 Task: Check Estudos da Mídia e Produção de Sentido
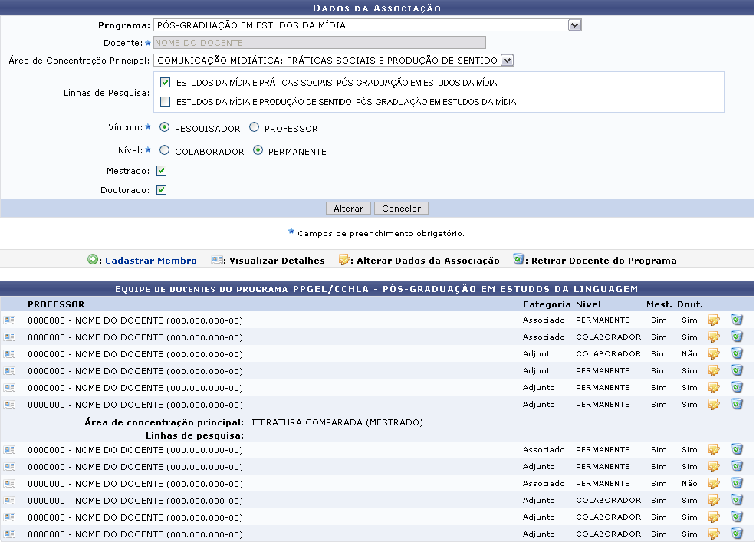point(166,102)
